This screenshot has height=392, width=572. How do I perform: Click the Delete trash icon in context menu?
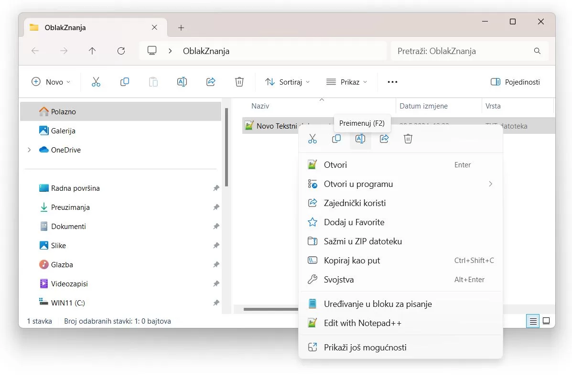[408, 139]
